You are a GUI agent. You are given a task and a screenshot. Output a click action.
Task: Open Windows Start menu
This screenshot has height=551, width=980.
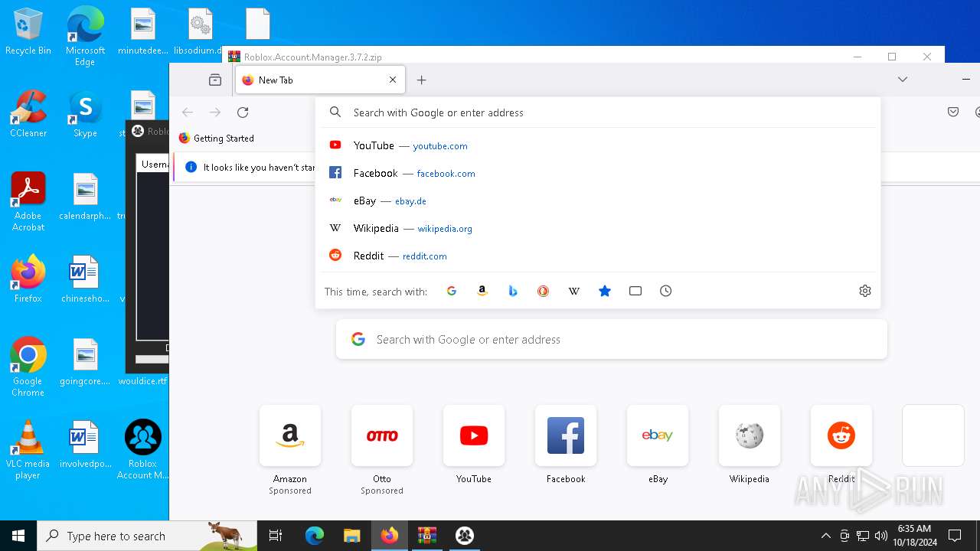[18, 536]
